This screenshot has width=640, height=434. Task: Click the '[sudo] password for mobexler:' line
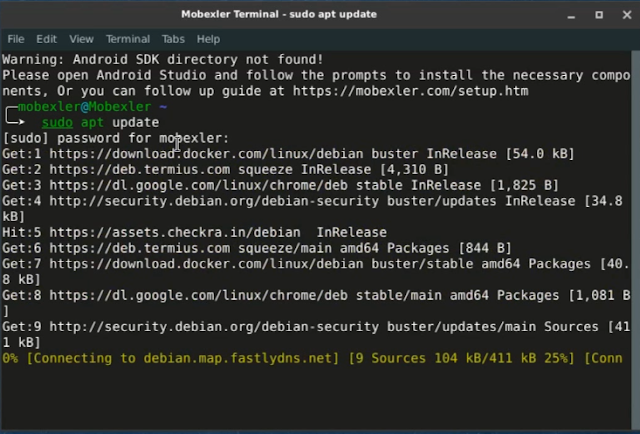click(x=116, y=138)
